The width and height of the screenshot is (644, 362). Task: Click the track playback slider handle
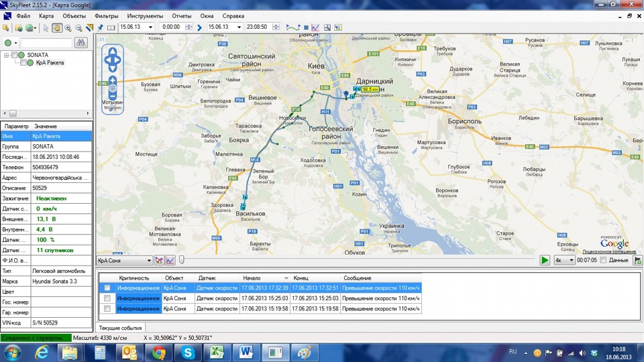pos(182,260)
